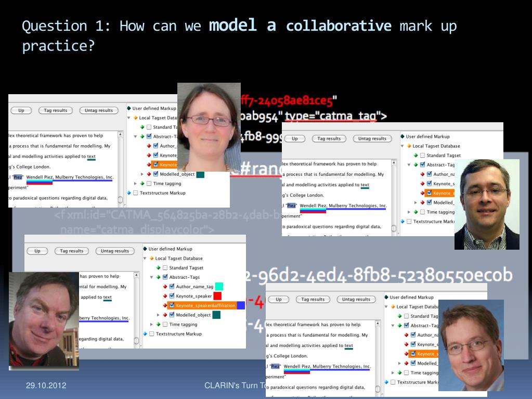The height and width of the screenshot is (399, 532).
Task: Click green diamond icon of Time tagging in bottom-right window
Action: click(400, 372)
